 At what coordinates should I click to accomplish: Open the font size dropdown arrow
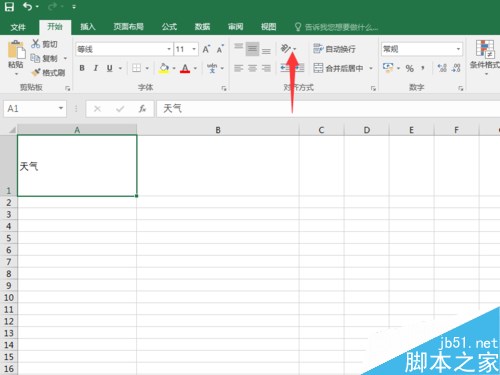tap(194, 49)
